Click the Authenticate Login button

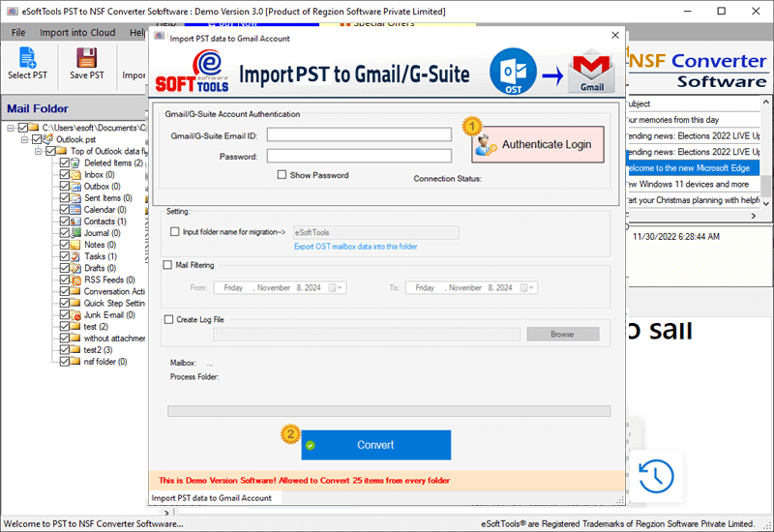[x=538, y=144]
